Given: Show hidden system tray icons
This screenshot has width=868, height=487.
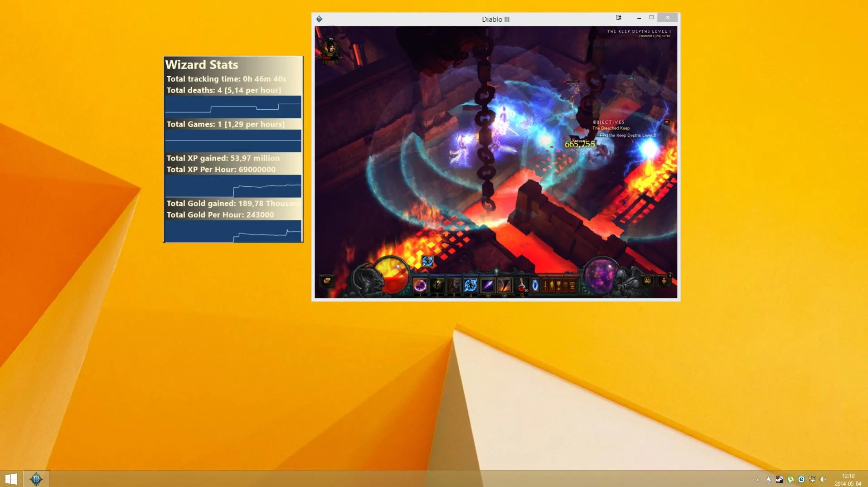Looking at the screenshot, I should coord(757,479).
